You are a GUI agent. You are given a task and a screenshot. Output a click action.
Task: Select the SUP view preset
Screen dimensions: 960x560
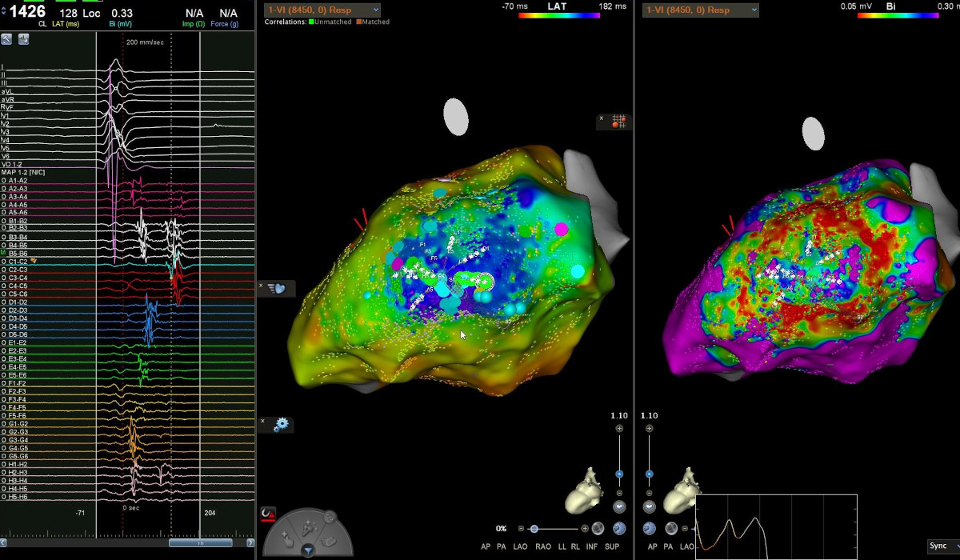[613, 546]
